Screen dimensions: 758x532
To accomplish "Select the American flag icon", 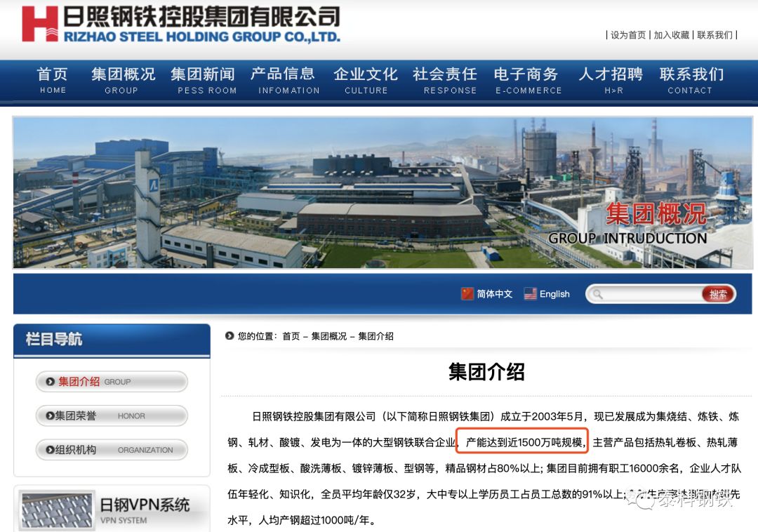I will [x=531, y=294].
